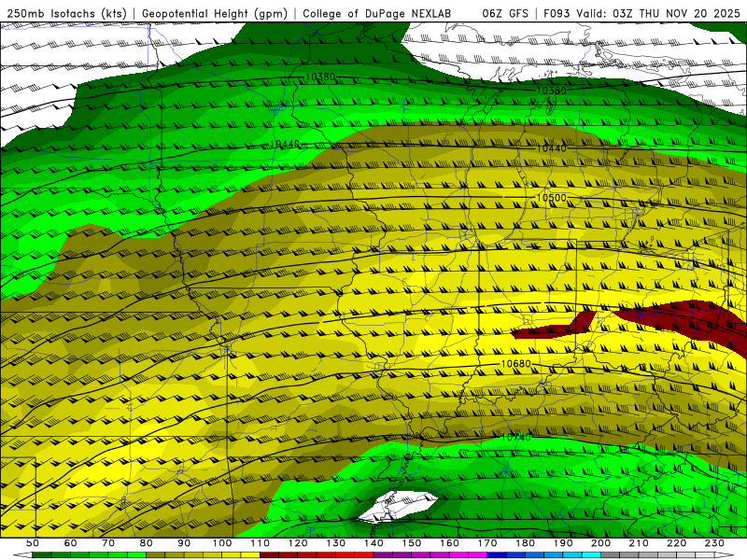747x560 pixels.
Task: Click the bright yellow colorbar swatch ending at 110
Action: tap(250, 555)
